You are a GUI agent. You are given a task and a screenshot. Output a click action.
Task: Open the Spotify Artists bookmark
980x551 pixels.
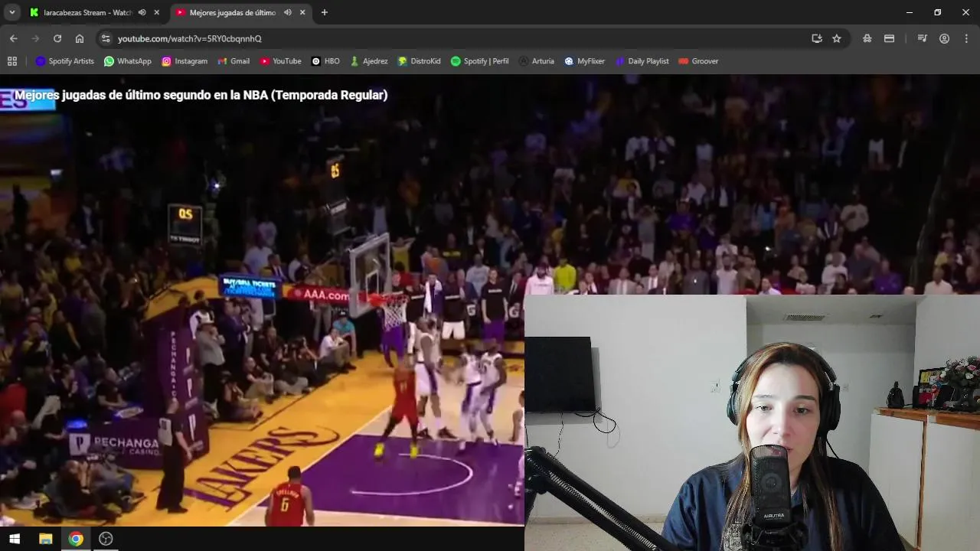coord(65,61)
